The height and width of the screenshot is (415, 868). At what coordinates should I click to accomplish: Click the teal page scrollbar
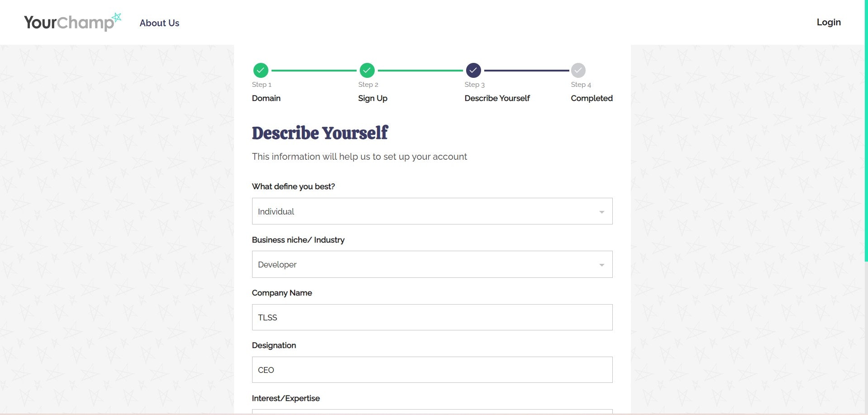(866, 130)
